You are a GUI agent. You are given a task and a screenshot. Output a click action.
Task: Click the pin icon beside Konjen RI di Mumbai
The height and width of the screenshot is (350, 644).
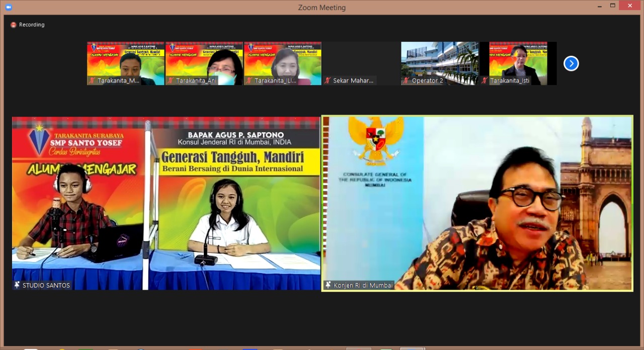pyautogui.click(x=329, y=285)
